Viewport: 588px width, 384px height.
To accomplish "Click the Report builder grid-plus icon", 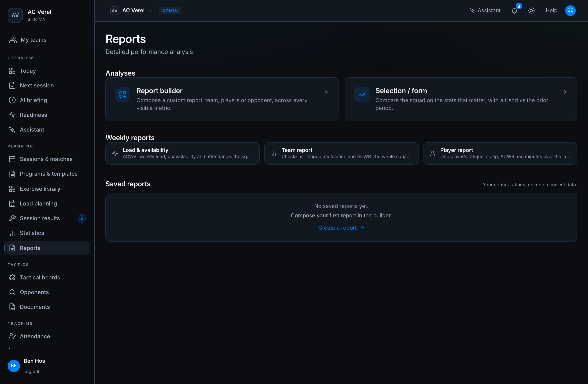I will click(122, 94).
